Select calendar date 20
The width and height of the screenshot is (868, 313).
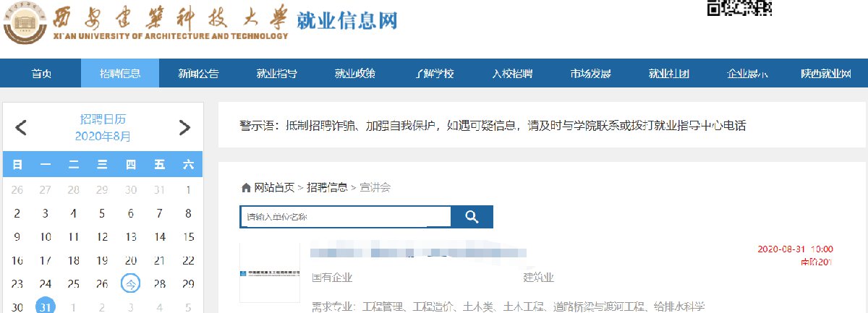coord(131,260)
